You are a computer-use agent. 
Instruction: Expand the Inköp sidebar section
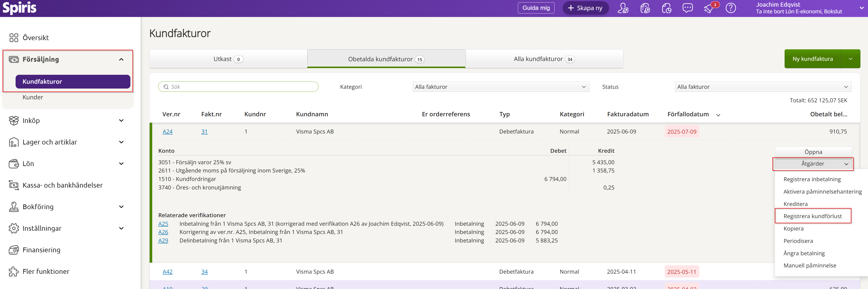[121, 120]
